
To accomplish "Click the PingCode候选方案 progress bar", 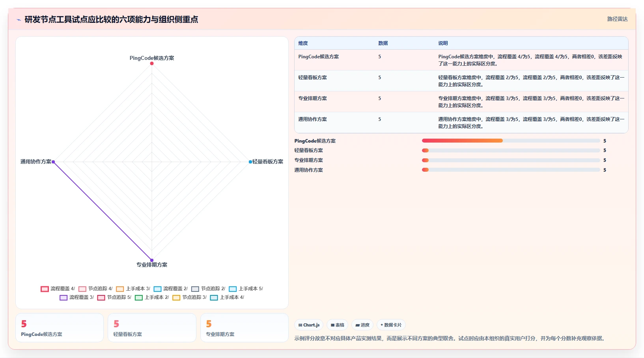I will tap(511, 141).
